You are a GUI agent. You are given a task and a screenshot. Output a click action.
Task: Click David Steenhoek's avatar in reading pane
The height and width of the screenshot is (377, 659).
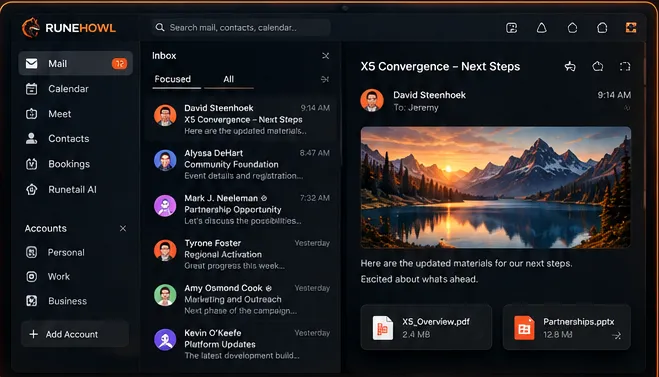tap(372, 100)
